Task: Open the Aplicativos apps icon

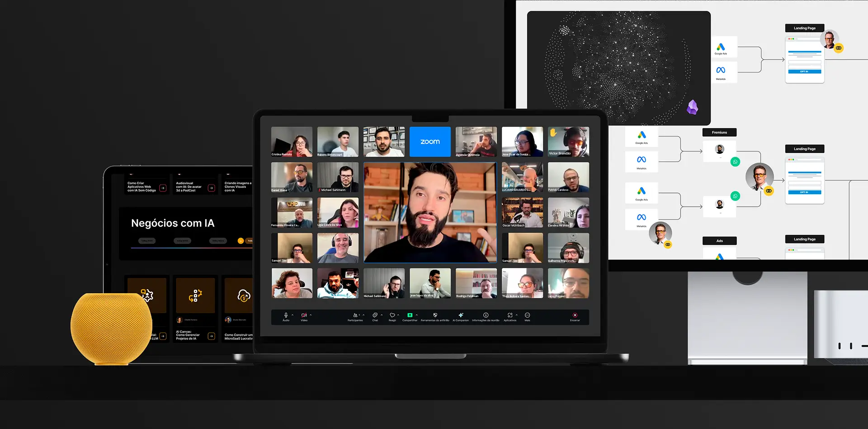Action: pyautogui.click(x=509, y=315)
